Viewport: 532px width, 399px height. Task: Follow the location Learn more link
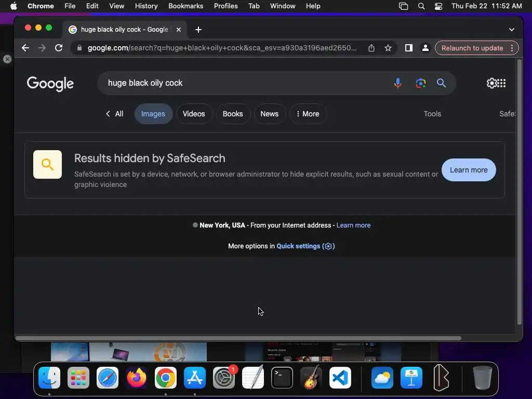353,225
